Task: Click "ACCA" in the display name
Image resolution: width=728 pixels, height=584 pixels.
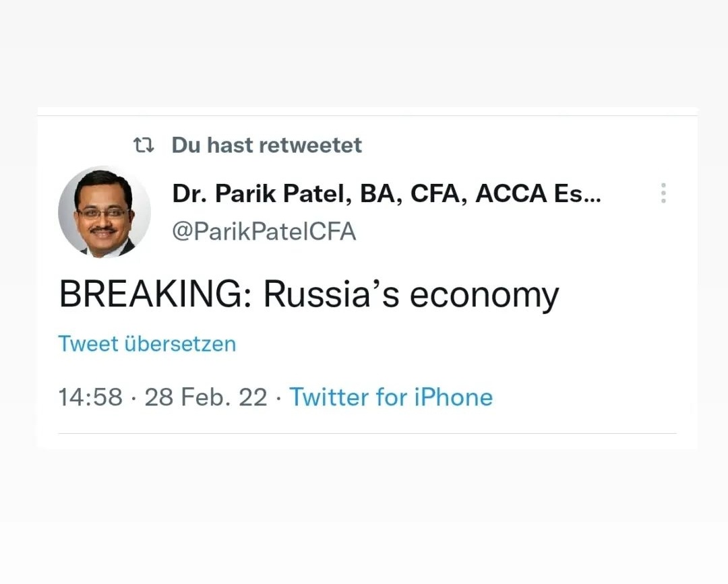Action: click(x=510, y=194)
